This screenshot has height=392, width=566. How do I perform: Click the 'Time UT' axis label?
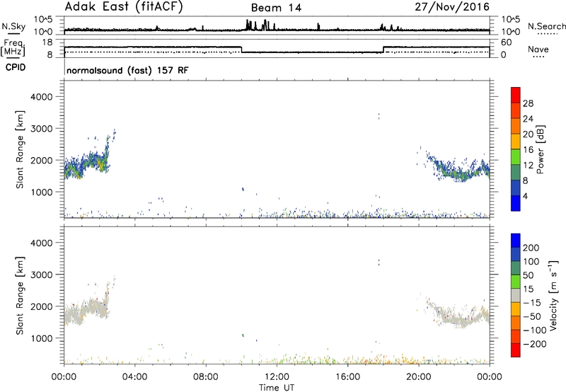[x=277, y=388]
